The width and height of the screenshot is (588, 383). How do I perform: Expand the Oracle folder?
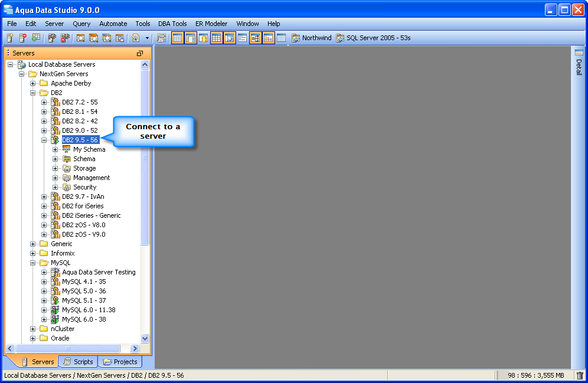[33, 338]
